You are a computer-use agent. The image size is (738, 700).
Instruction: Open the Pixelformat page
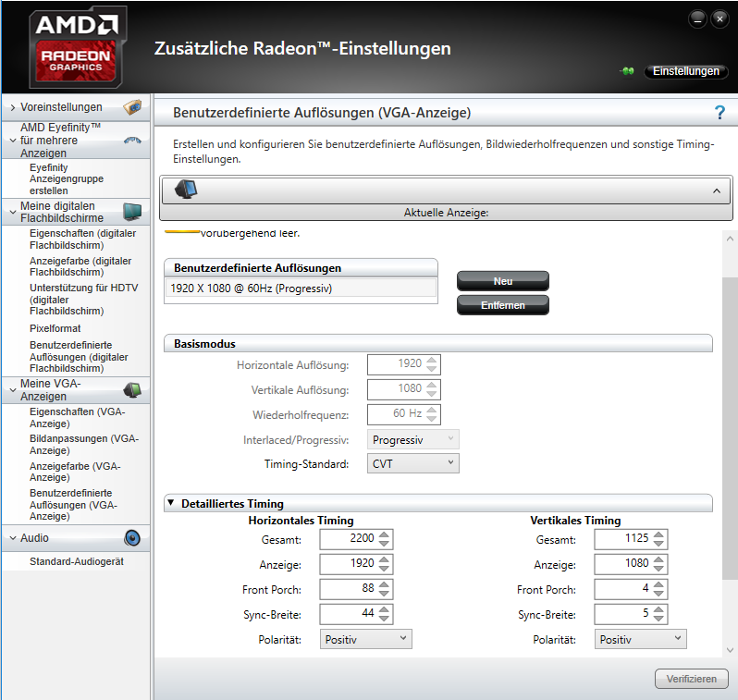point(55,328)
